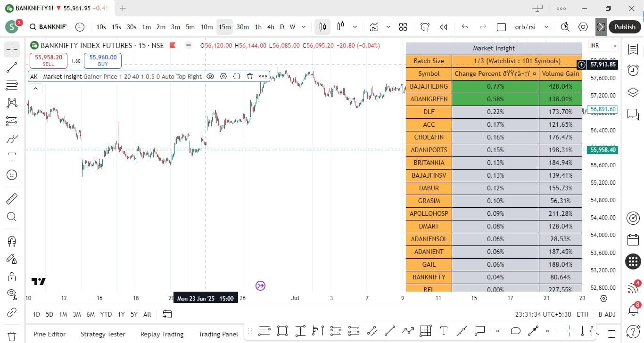Viewport: 644px width, 343px height.
Task: Expand the time interval dropdown arrow
Action: 304,27
